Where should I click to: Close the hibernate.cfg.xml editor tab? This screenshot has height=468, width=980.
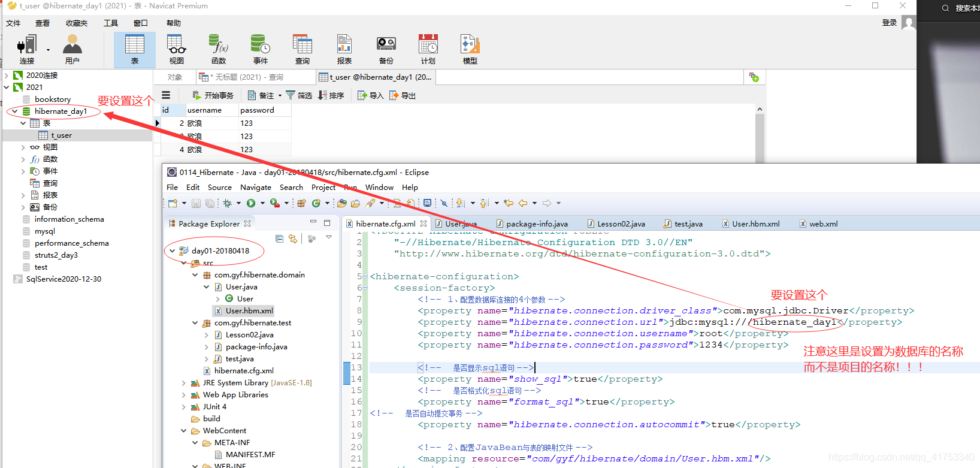point(424,224)
